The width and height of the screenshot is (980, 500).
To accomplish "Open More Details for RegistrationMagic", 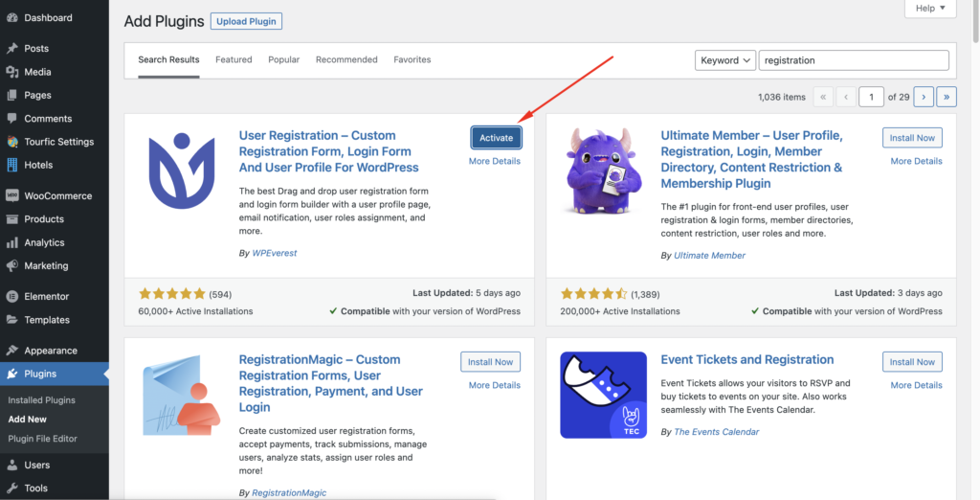I will click(x=495, y=385).
